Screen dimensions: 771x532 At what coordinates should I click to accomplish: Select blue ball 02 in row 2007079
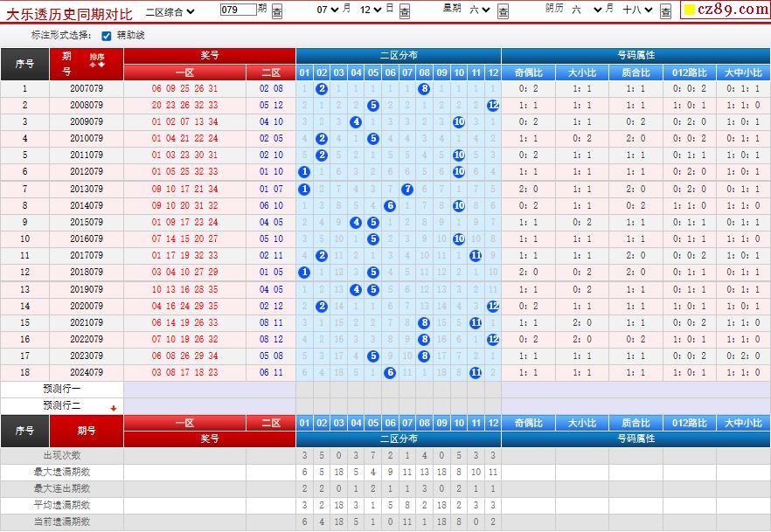(x=322, y=89)
